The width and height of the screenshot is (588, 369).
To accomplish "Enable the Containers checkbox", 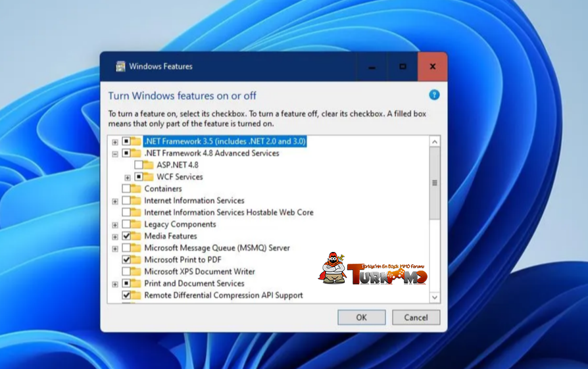I will pos(126,188).
